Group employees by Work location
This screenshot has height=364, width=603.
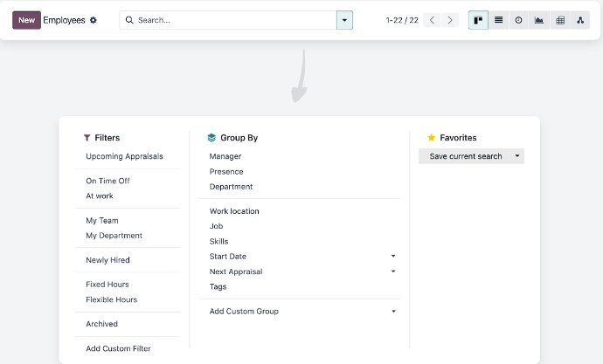(x=234, y=211)
